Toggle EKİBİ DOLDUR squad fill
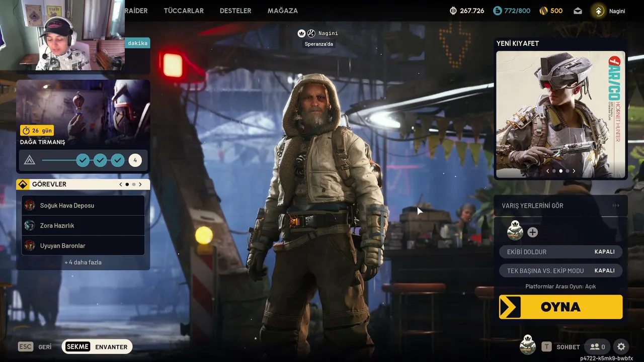Image resolution: width=644 pixels, height=362 pixels. (561, 252)
